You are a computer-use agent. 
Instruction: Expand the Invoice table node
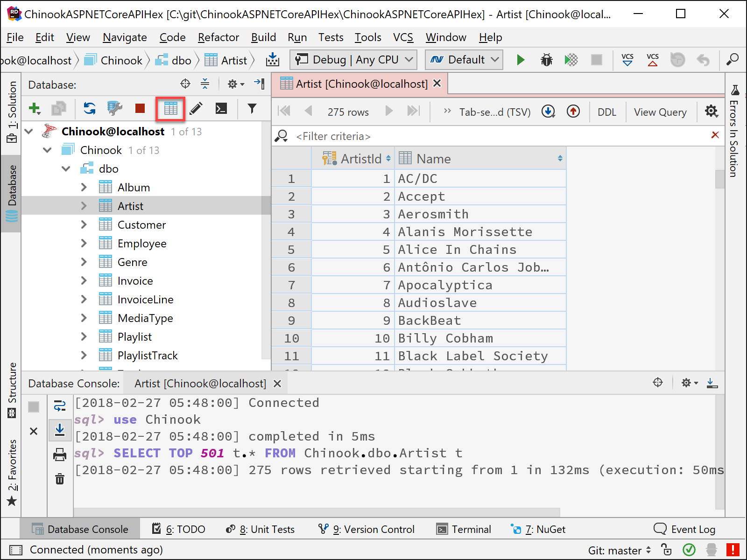[x=84, y=281]
